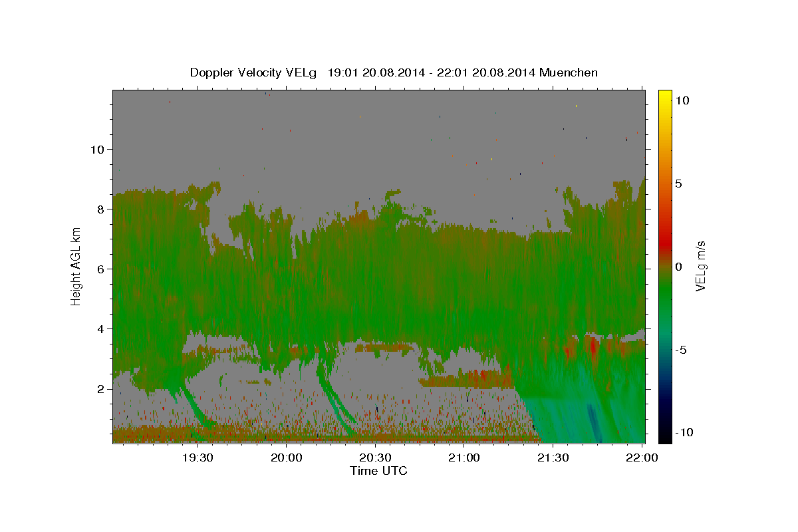Screen dimensions: 798x532
Task: Click the 'Time UTC' axis label
Action: click(x=378, y=471)
